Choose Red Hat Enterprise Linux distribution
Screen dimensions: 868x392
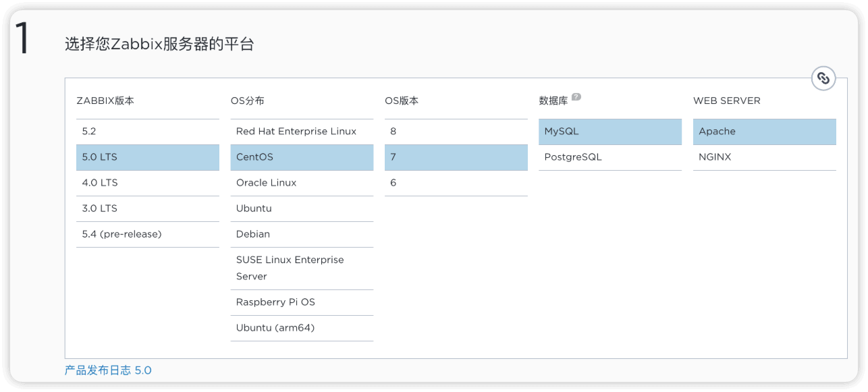(302, 132)
